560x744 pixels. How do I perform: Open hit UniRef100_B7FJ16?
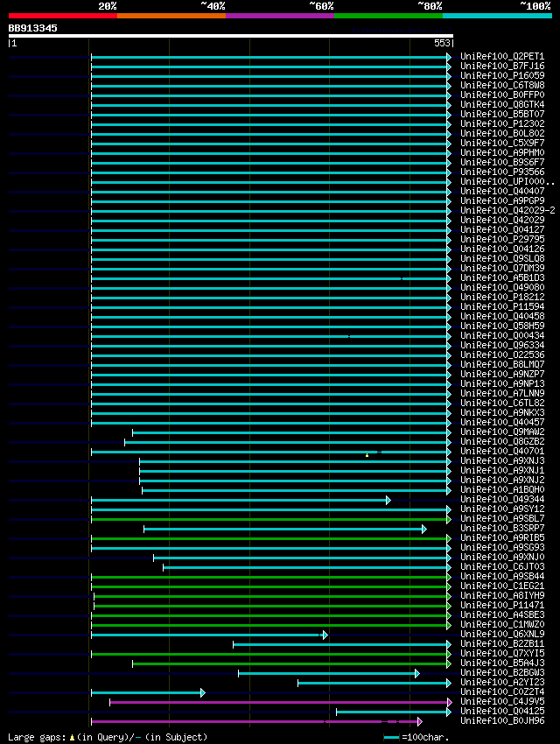pyautogui.click(x=502, y=66)
